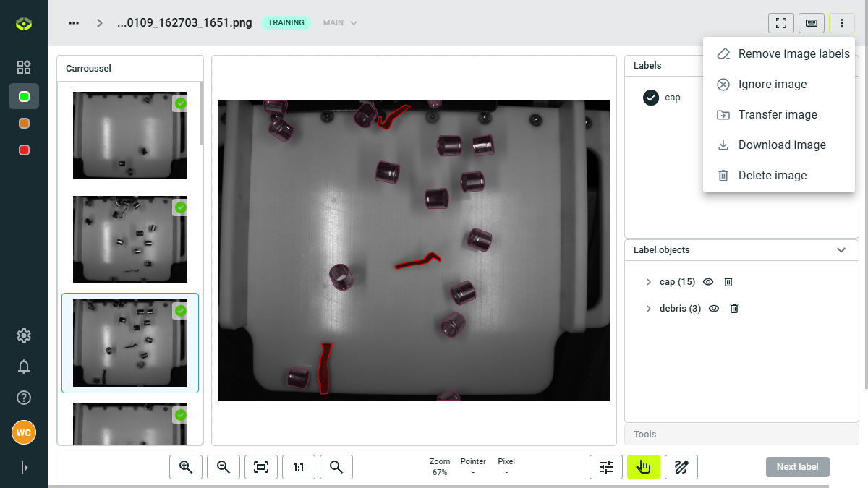This screenshot has width=868, height=488.
Task: Click the cap label checkmark
Action: tap(650, 97)
